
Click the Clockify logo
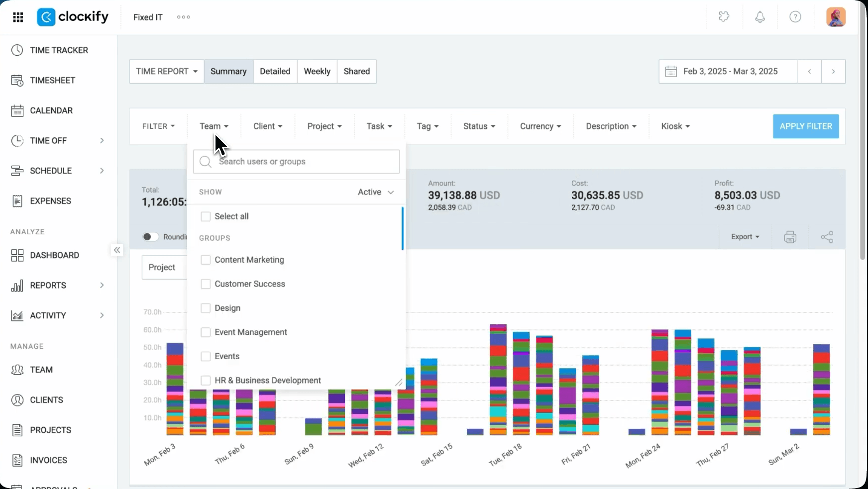(73, 17)
